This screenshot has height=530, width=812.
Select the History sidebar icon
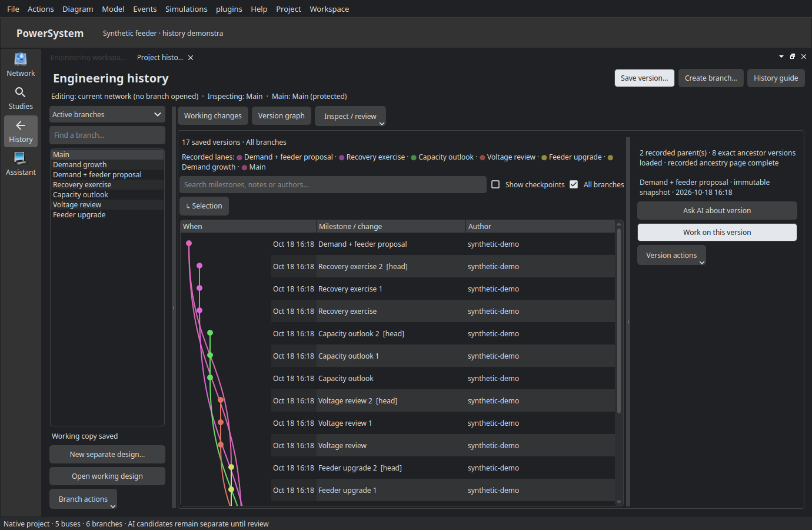coord(21,131)
